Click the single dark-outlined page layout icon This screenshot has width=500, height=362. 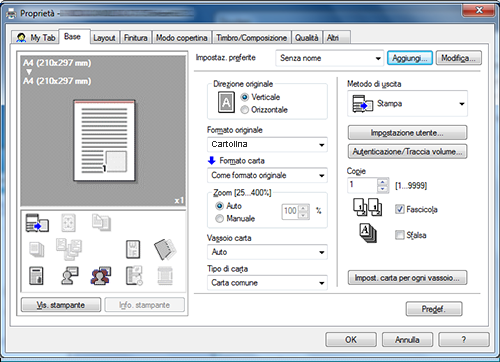point(133,249)
